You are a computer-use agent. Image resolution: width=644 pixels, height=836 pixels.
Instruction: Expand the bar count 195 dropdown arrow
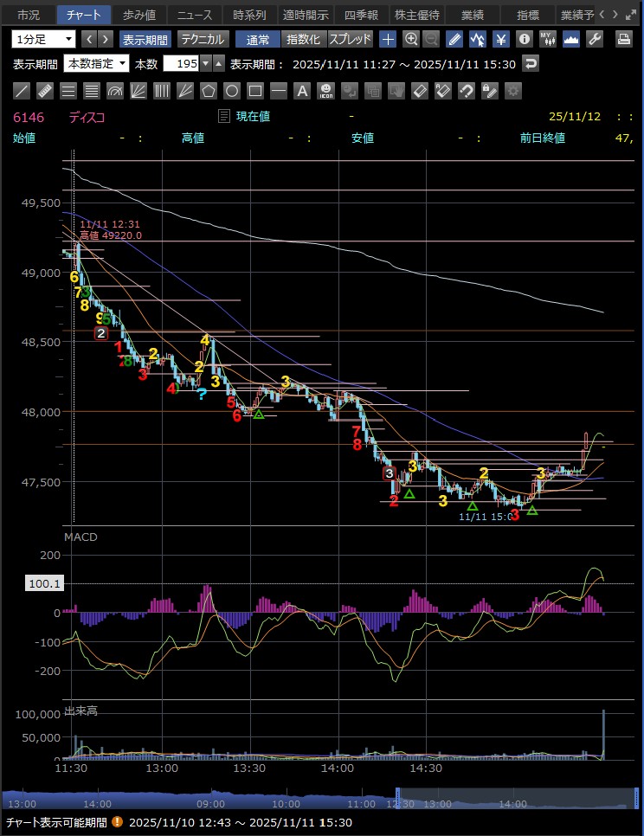tap(205, 64)
